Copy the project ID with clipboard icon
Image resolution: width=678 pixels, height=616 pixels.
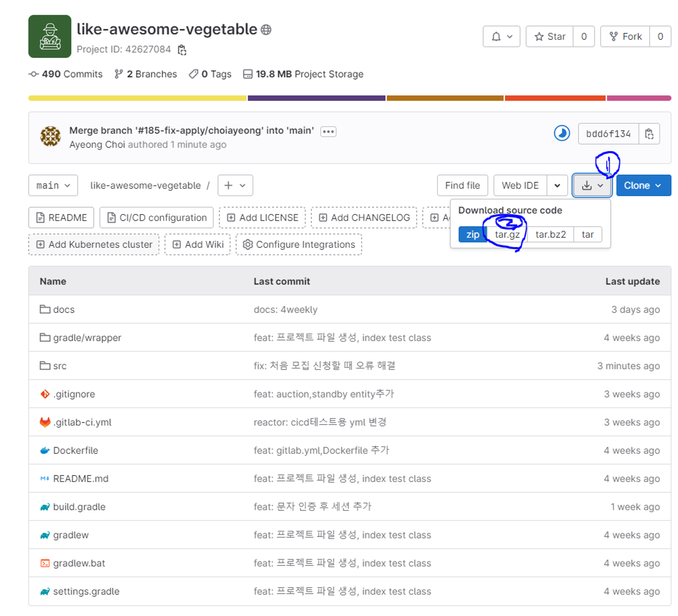click(x=182, y=49)
